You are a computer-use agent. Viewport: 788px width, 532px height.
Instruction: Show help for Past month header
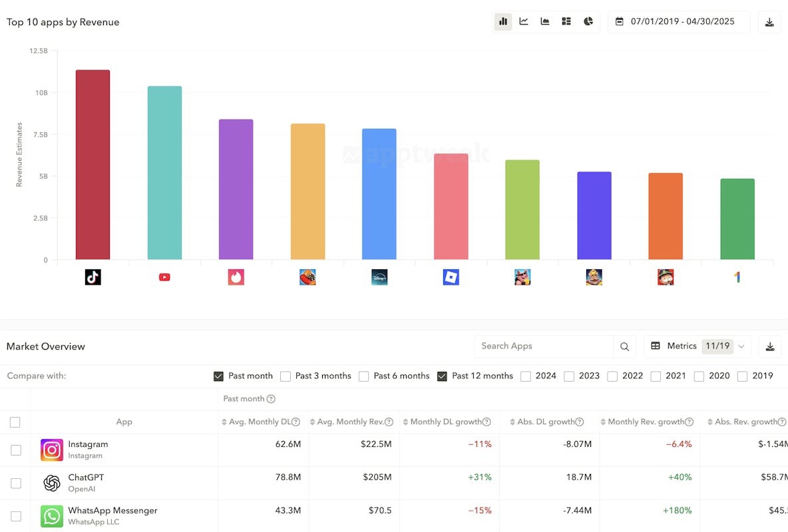271,399
